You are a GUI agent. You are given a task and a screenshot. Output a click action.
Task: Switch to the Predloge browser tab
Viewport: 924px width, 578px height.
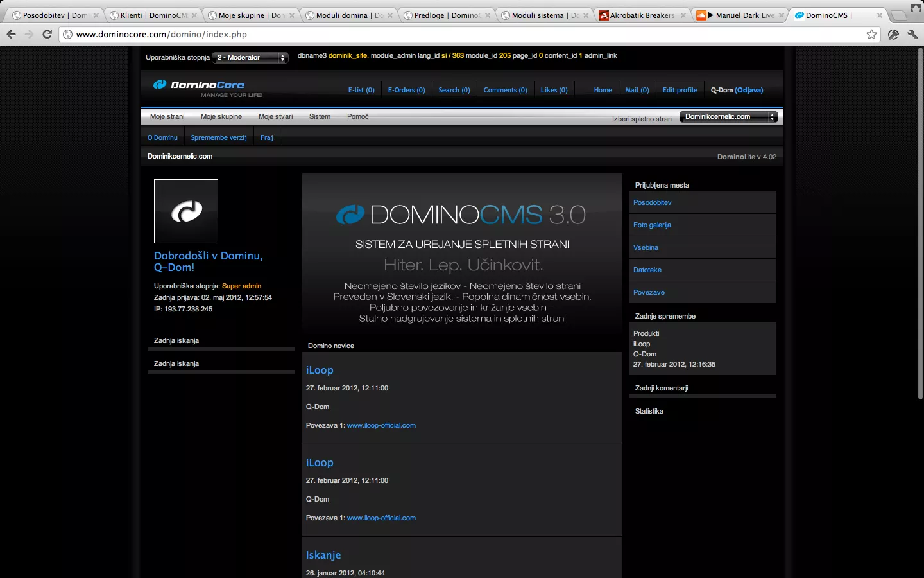click(442, 14)
